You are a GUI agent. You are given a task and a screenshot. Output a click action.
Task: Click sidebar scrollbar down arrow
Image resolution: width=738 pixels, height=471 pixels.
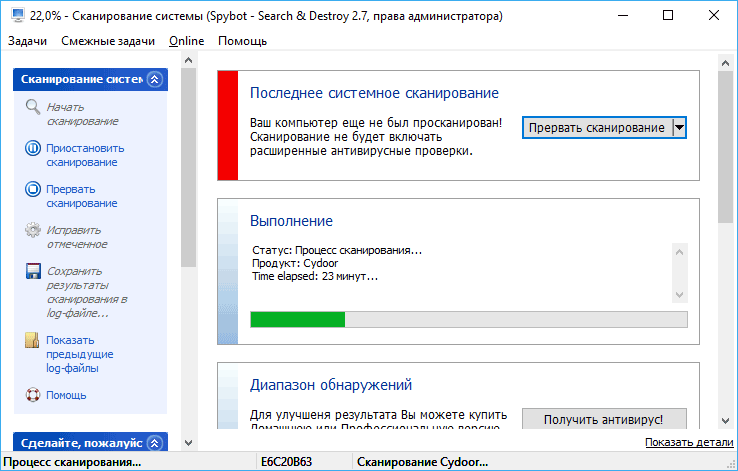coord(189,443)
